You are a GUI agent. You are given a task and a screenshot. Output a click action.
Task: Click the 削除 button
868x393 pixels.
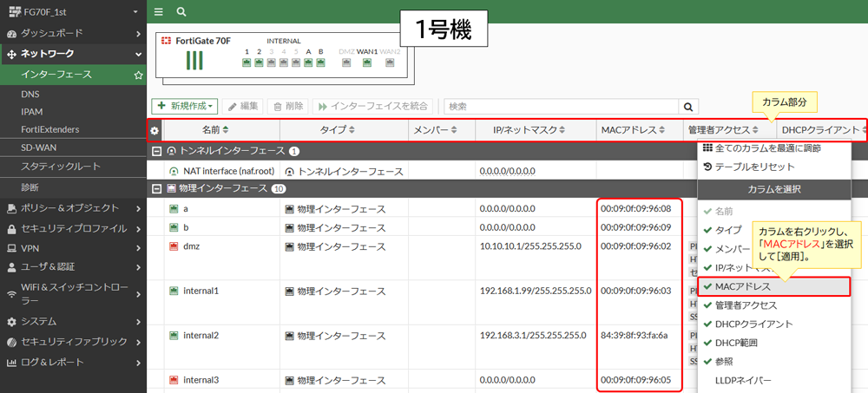click(288, 107)
